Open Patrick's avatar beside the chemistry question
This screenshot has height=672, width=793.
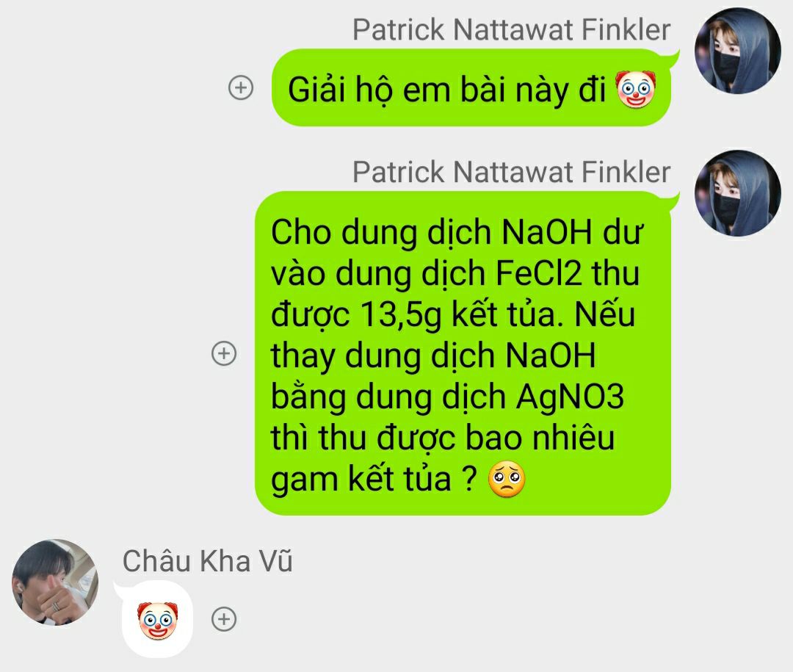(x=738, y=193)
